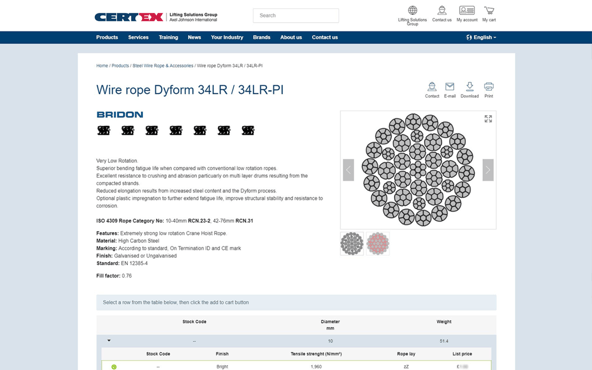Open the Contact us icon in the header

(x=442, y=10)
